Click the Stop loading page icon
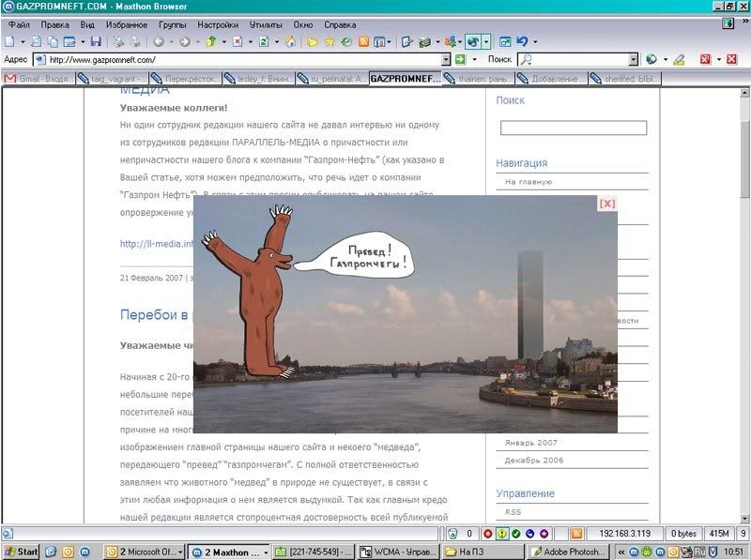 coord(238,41)
